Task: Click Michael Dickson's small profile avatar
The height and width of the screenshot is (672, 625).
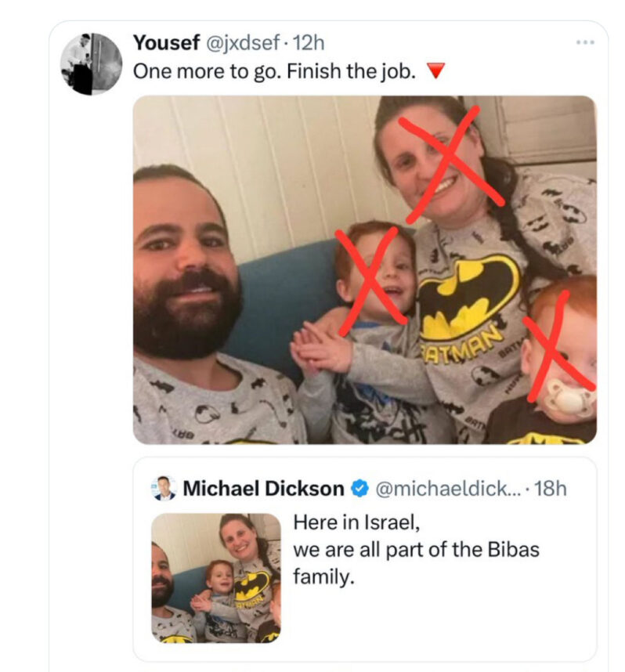Action: [x=164, y=489]
